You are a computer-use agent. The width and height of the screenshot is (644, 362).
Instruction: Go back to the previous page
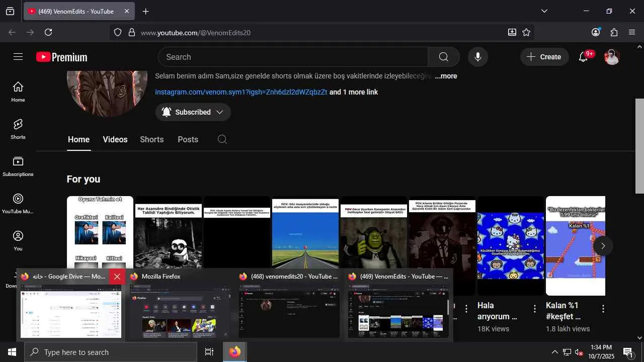12,32
